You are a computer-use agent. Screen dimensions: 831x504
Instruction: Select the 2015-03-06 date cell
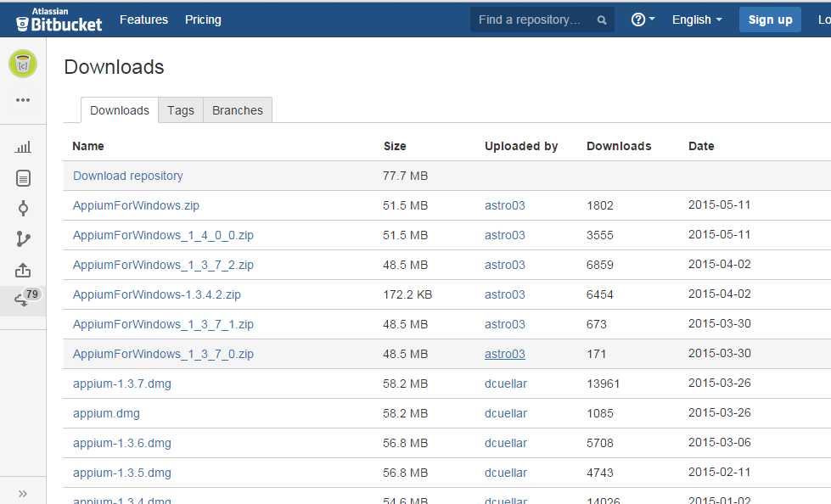(719, 443)
